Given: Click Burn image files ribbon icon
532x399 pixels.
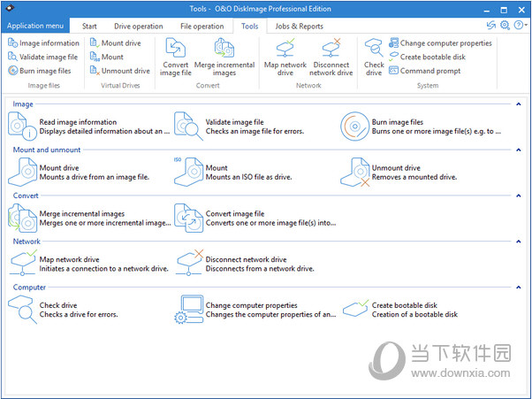Looking at the screenshot, I should (x=12, y=71).
